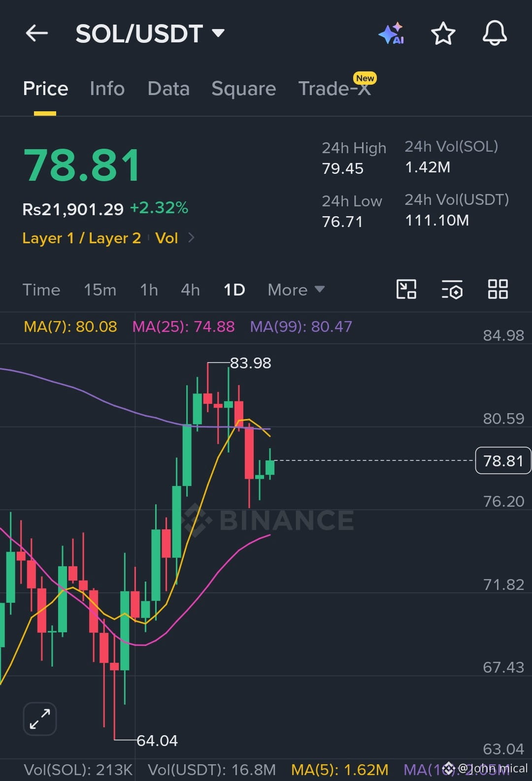The height and width of the screenshot is (781, 532).
Task: Tap the large 78.81 last price
Action: (x=82, y=165)
